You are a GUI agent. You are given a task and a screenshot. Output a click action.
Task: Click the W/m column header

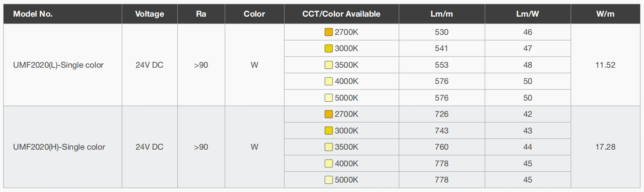605,14
